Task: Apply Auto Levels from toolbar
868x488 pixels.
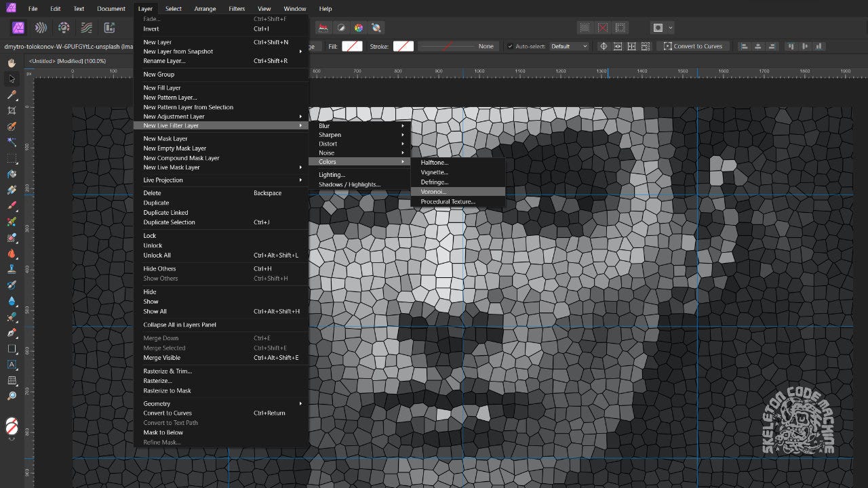Action: [x=323, y=28]
